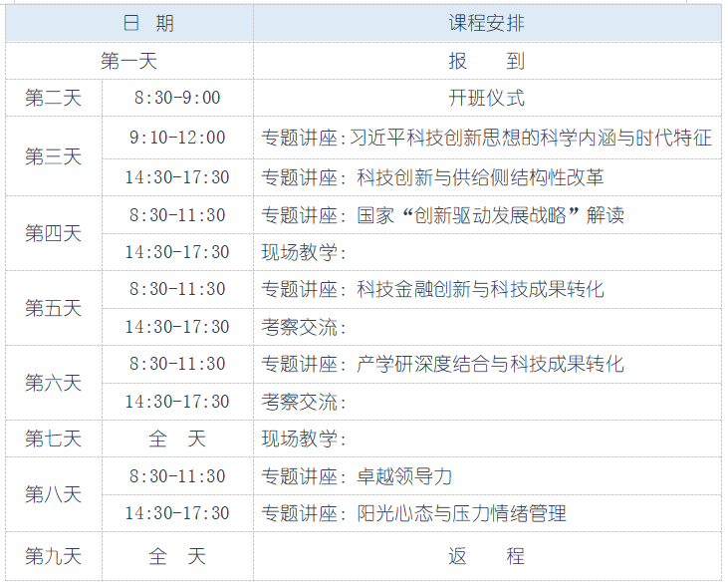The height and width of the screenshot is (587, 728).
Task: Select lecture '科技创新与供给侧结构性改革'
Action: point(481,177)
